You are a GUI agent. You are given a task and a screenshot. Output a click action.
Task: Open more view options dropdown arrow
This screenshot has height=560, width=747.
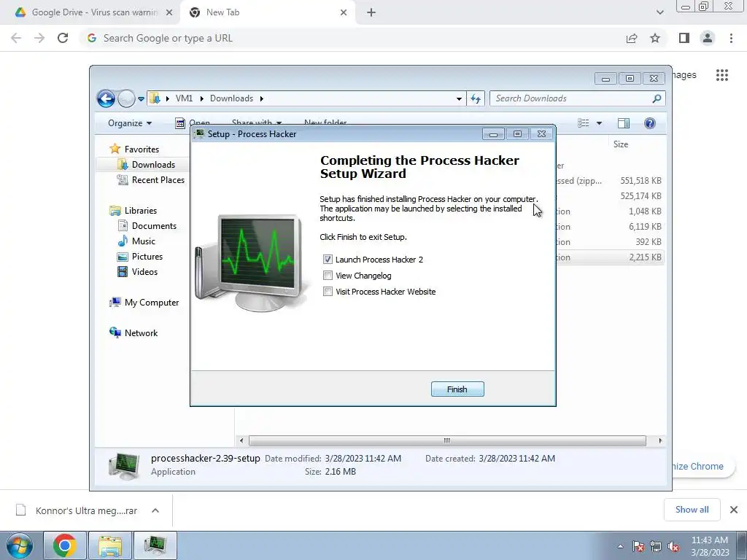(600, 123)
